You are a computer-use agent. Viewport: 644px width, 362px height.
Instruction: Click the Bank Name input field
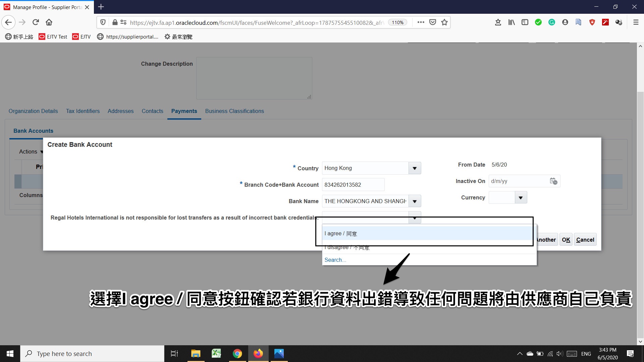pos(365,201)
